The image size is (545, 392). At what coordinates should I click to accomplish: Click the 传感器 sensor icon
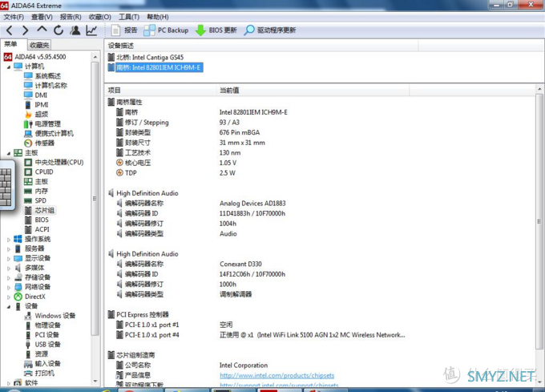pyautogui.click(x=28, y=143)
